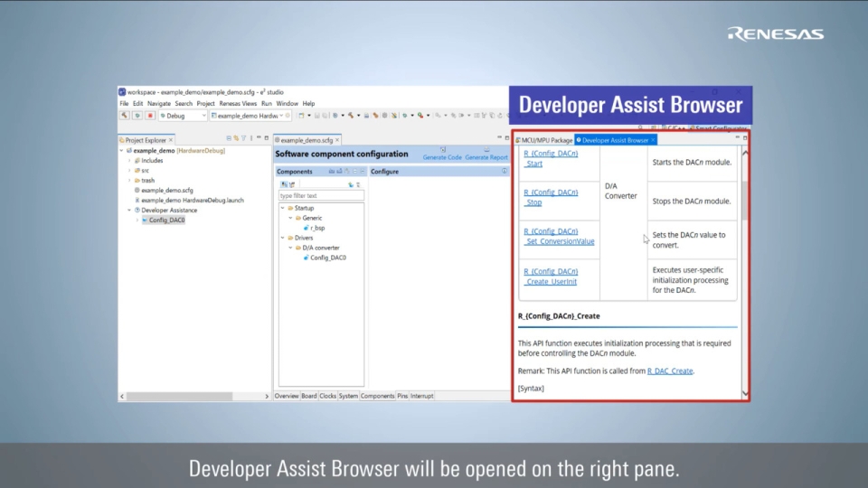Open the Debug launch mode dropdown
The height and width of the screenshot is (488, 868).
pyautogui.click(x=184, y=116)
